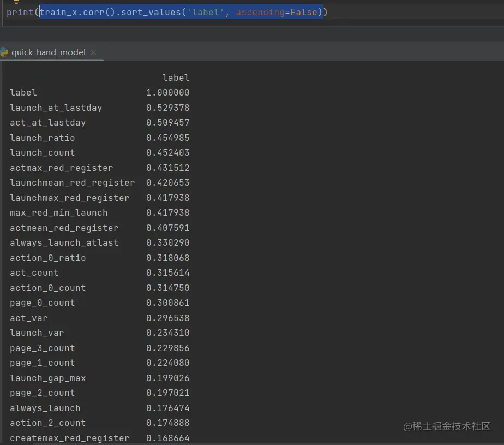Open the quick_hand_model run tab
This screenshot has width=504, height=445.
click(x=49, y=52)
